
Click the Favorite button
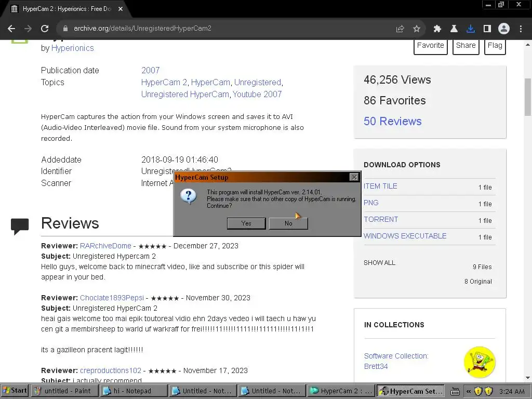pos(431,46)
